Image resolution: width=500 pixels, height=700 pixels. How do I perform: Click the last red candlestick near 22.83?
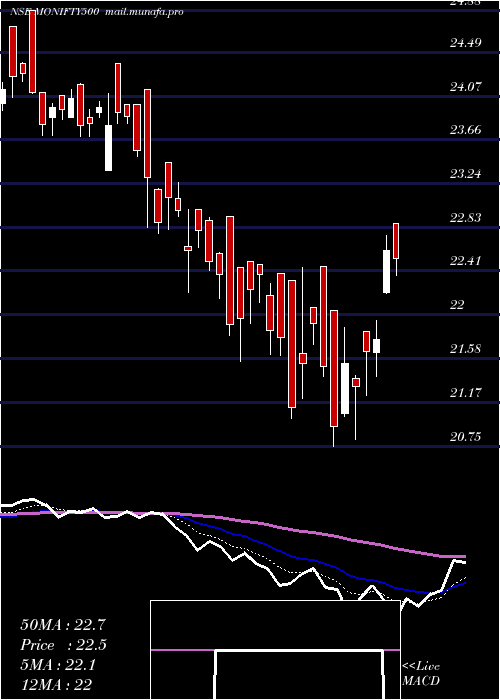[396, 241]
